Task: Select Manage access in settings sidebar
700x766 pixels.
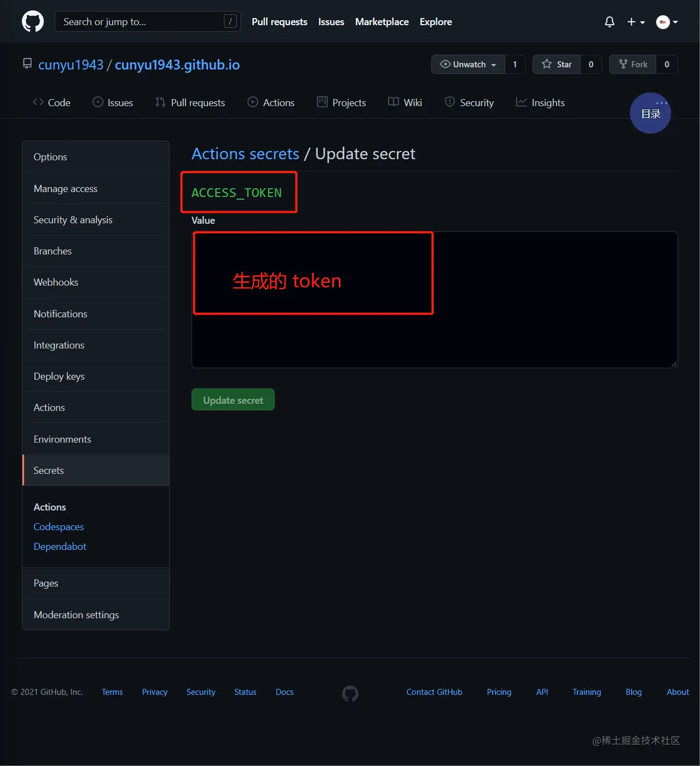Action: pyautogui.click(x=96, y=188)
